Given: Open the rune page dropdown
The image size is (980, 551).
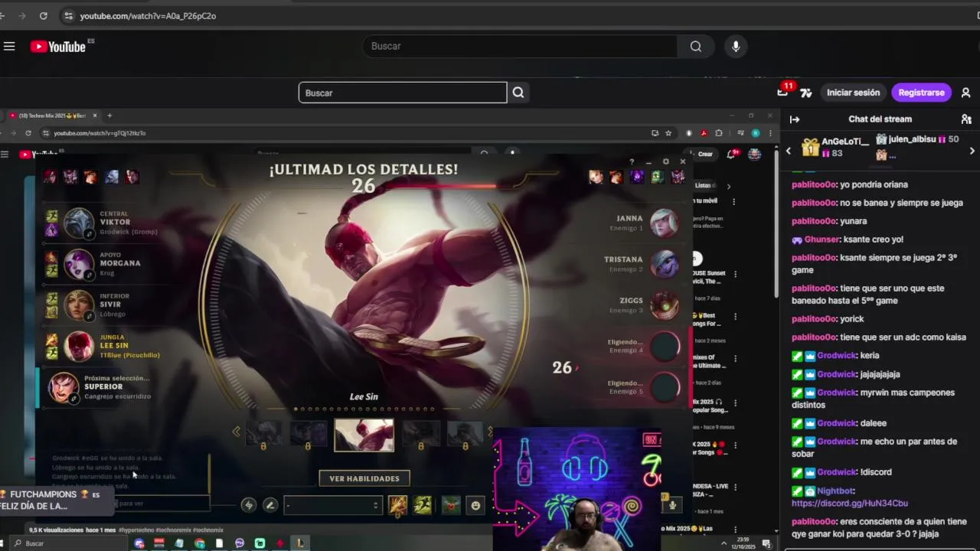Looking at the screenshot, I should click(332, 505).
